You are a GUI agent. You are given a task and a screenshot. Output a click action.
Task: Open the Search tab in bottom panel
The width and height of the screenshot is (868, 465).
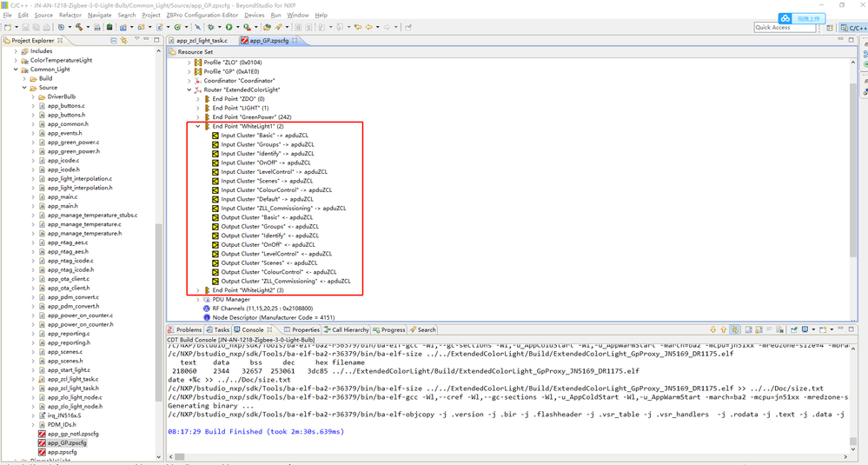422,329
